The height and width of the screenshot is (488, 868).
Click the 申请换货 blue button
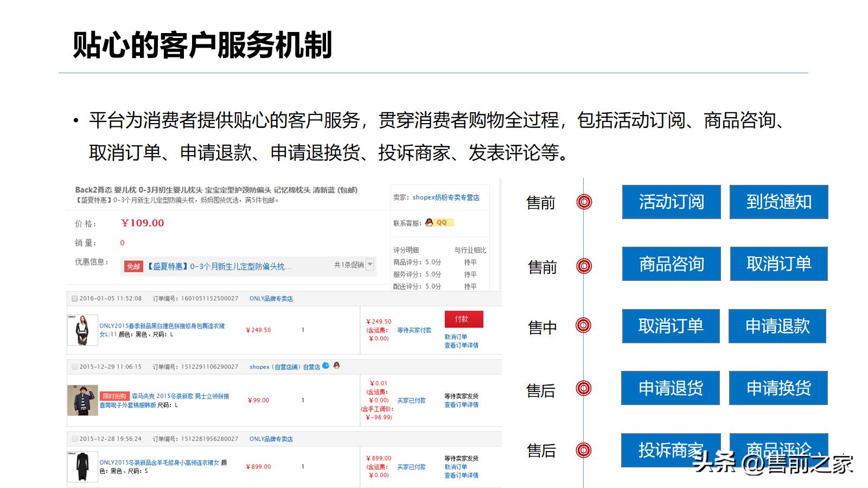pyautogui.click(x=779, y=388)
